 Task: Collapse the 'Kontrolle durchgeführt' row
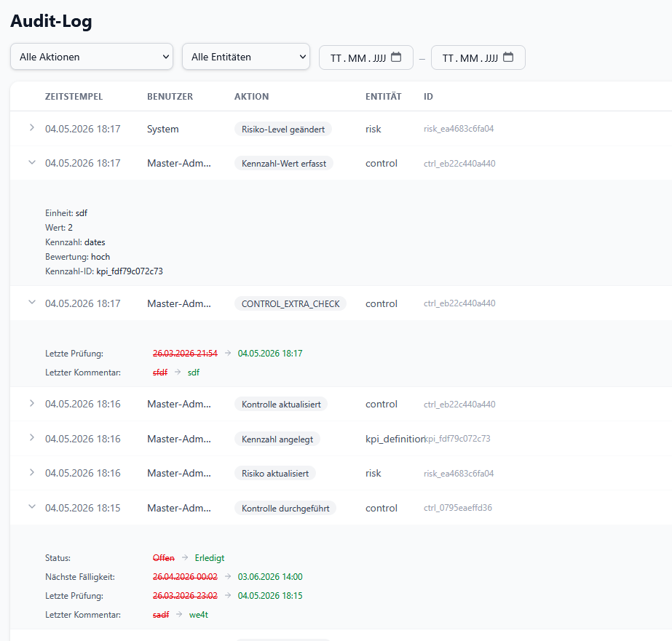click(x=32, y=506)
